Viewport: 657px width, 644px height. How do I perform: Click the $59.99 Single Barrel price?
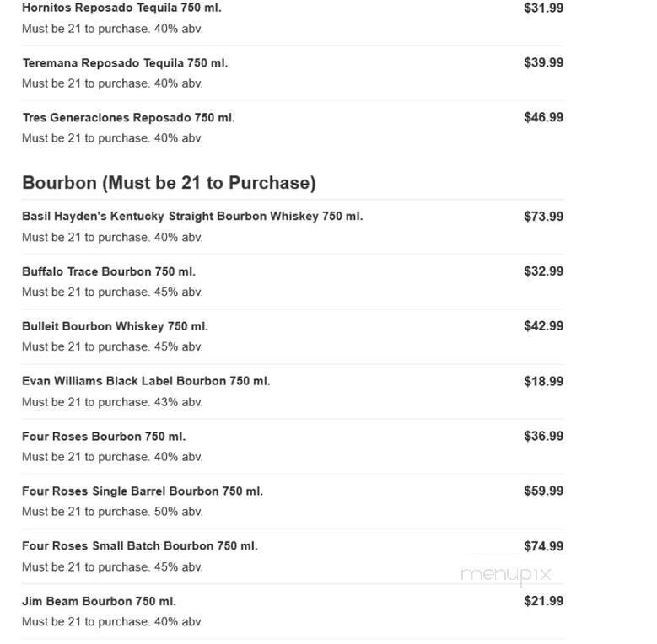[x=543, y=491]
